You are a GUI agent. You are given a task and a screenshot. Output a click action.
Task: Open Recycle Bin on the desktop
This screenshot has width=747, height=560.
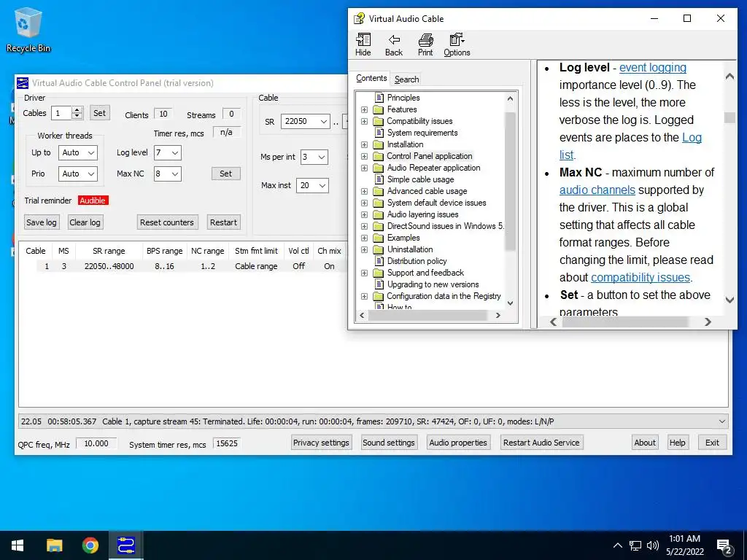point(28,29)
